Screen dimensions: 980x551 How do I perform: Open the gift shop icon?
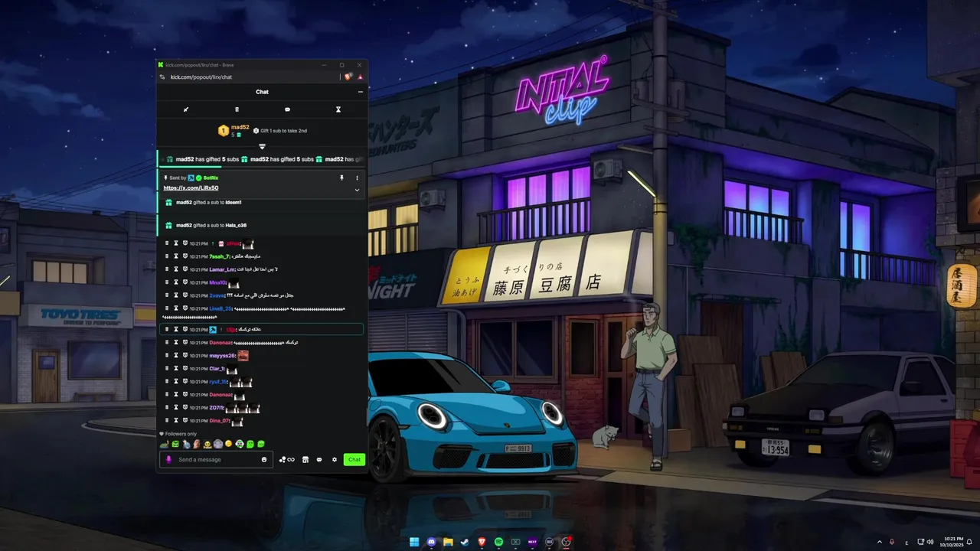pos(305,460)
